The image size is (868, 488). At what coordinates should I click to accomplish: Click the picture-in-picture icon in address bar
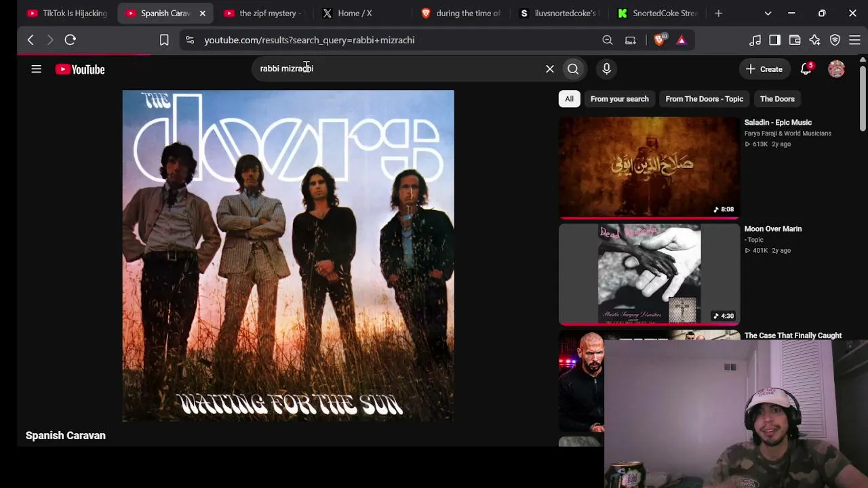tap(631, 40)
